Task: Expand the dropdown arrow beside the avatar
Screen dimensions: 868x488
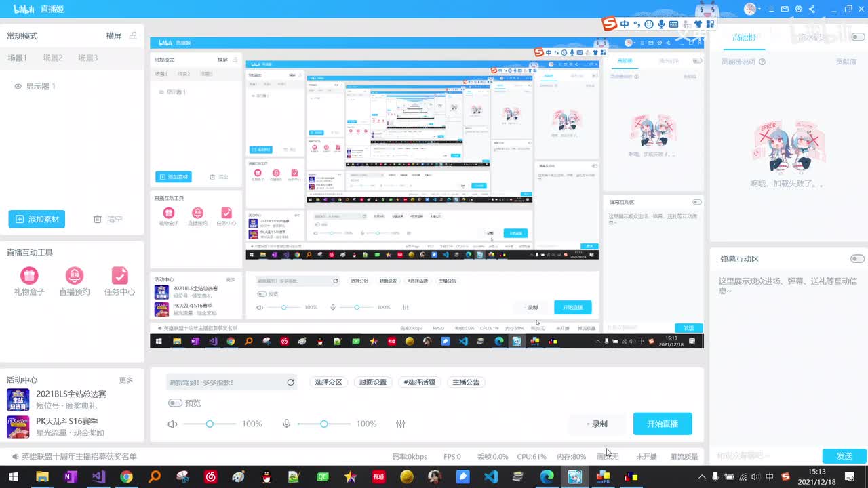Action: (759, 9)
